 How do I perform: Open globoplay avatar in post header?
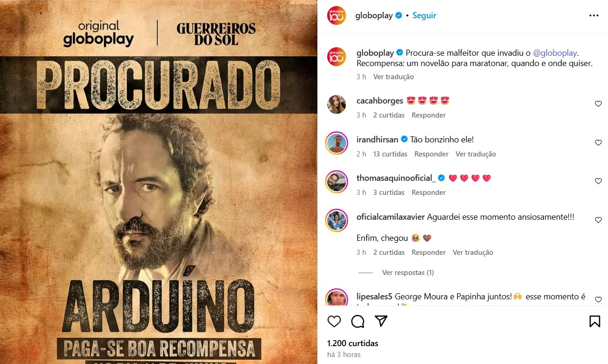pyautogui.click(x=336, y=15)
